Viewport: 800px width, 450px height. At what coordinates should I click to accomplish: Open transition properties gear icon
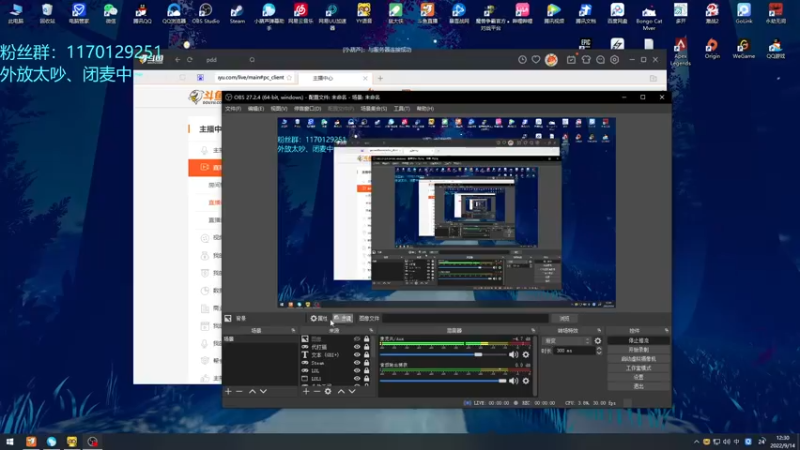click(598, 341)
